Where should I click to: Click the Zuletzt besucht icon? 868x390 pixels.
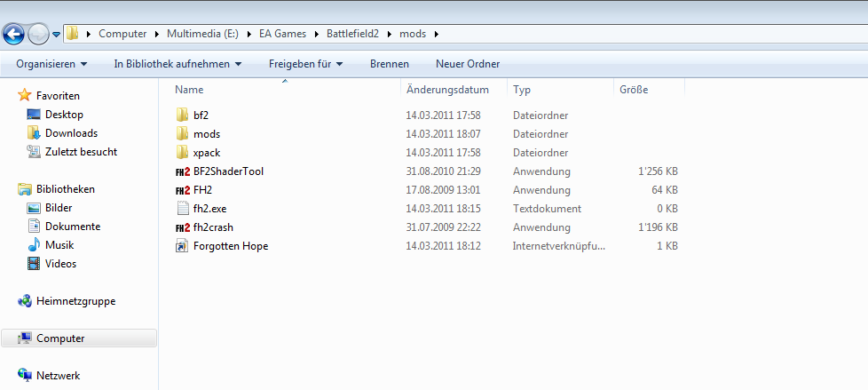click(x=34, y=151)
